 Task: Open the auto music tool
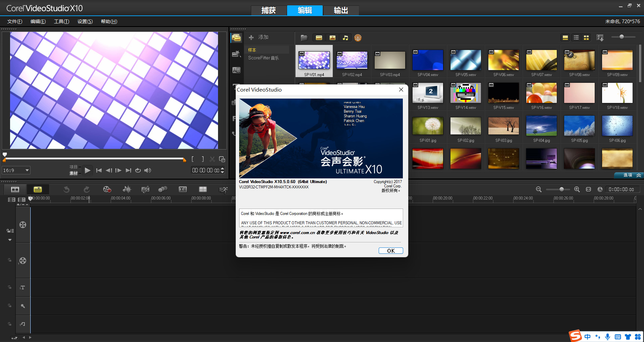[x=145, y=189]
